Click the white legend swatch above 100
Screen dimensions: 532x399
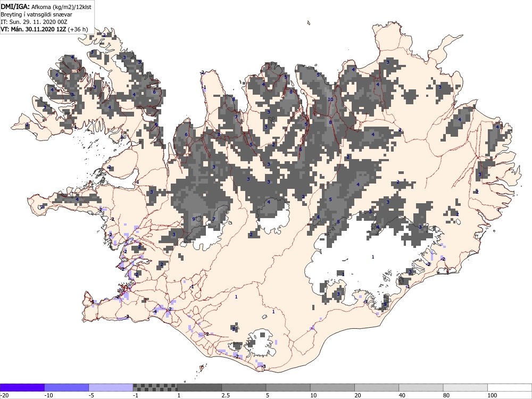click(510, 387)
